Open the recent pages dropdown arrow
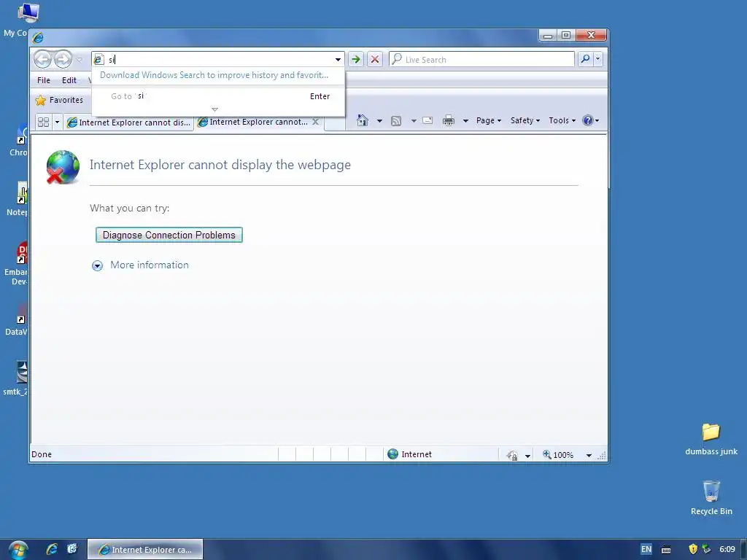This screenshot has height=560, width=747. 80,60
